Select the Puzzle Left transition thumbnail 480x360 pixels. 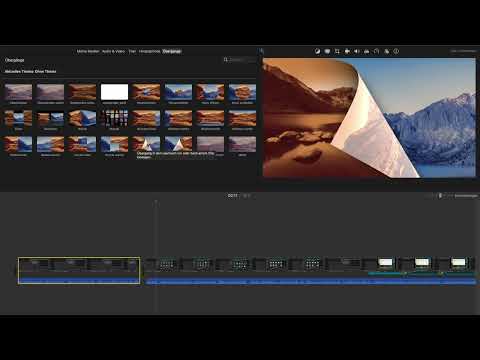pyautogui.click(x=82, y=144)
